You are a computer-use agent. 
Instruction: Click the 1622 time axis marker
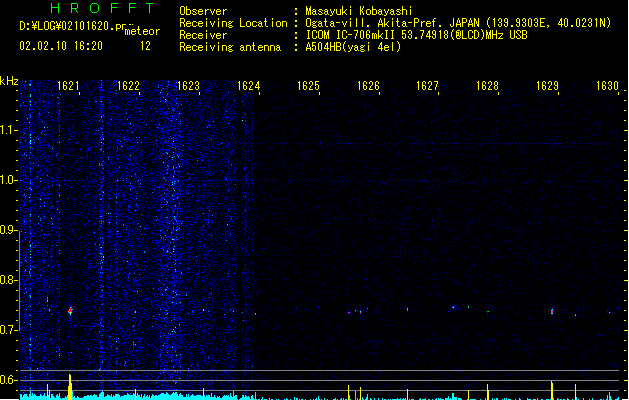(x=128, y=86)
